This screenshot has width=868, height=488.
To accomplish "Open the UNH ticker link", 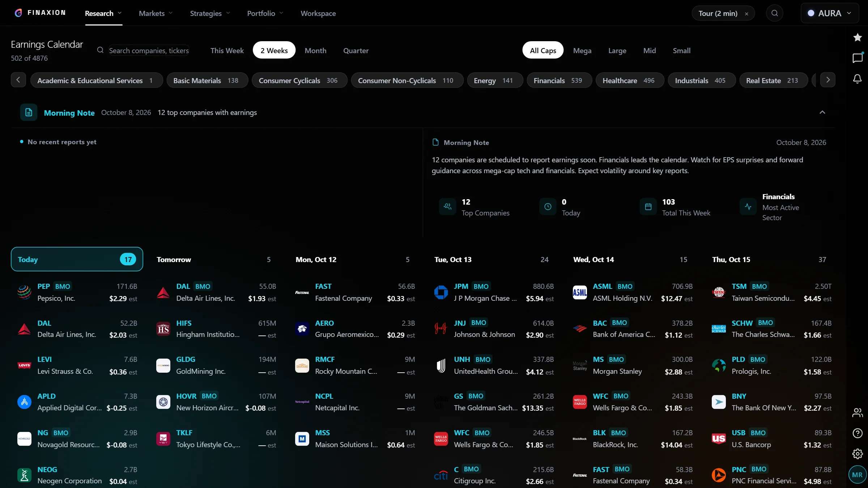I will coord(462,359).
